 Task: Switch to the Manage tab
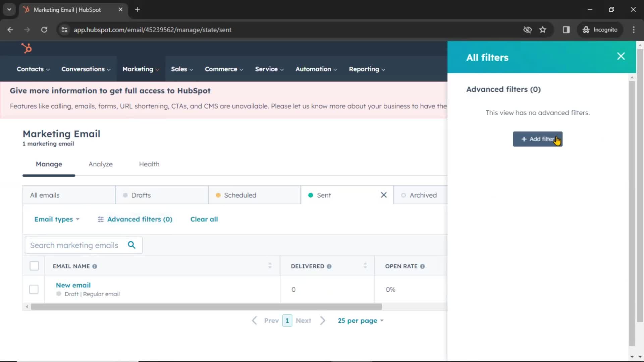[x=49, y=164]
